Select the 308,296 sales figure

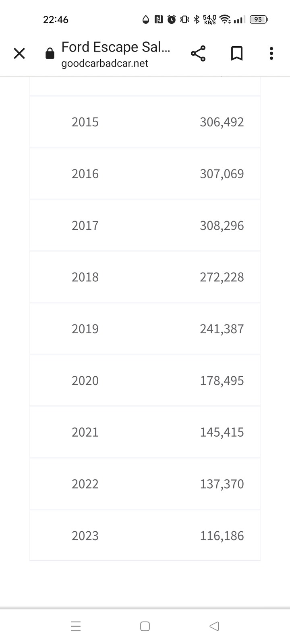point(222,225)
